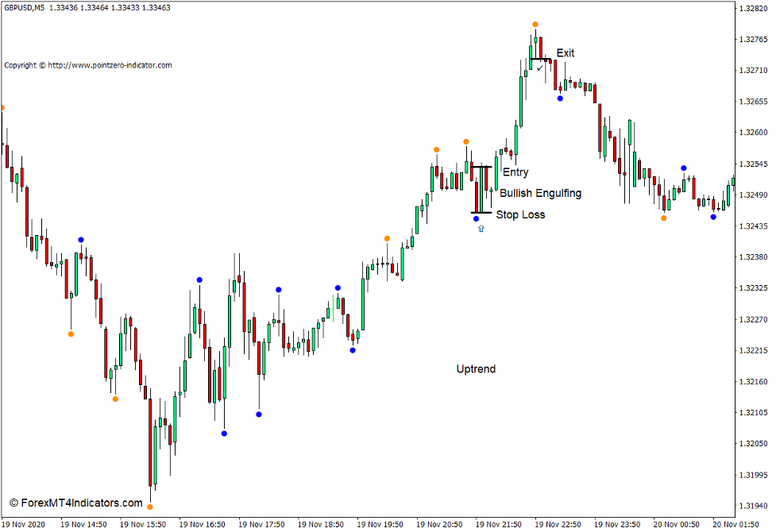Screen dimensions: 776x532
Task: Select the 1.32215 price axis label
Action: point(753,351)
